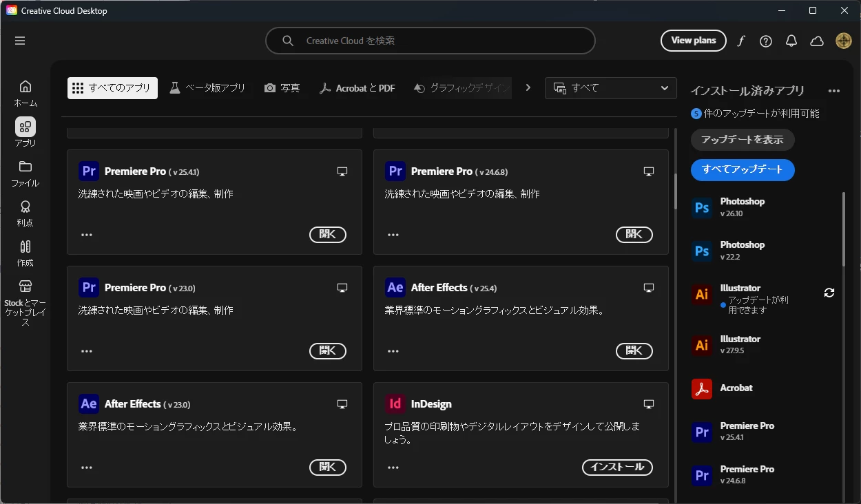The image size is (861, 504).
Task: Select Illustrator v27.9.5 in installed apps
Action: (763, 345)
